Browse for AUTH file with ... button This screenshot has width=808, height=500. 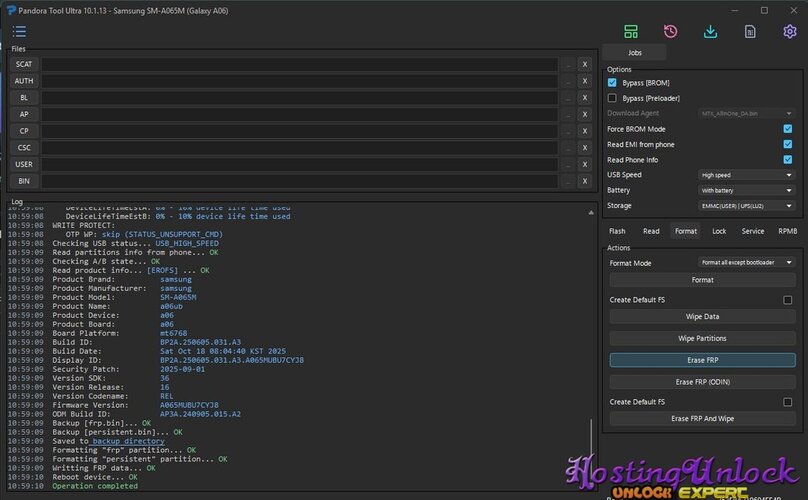click(x=568, y=81)
